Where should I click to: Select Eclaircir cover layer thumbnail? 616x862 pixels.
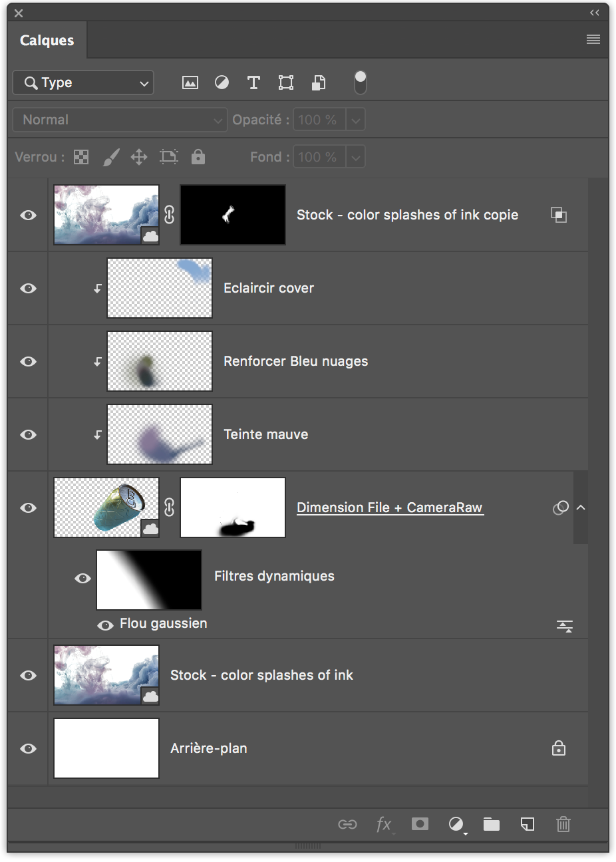[x=160, y=288]
